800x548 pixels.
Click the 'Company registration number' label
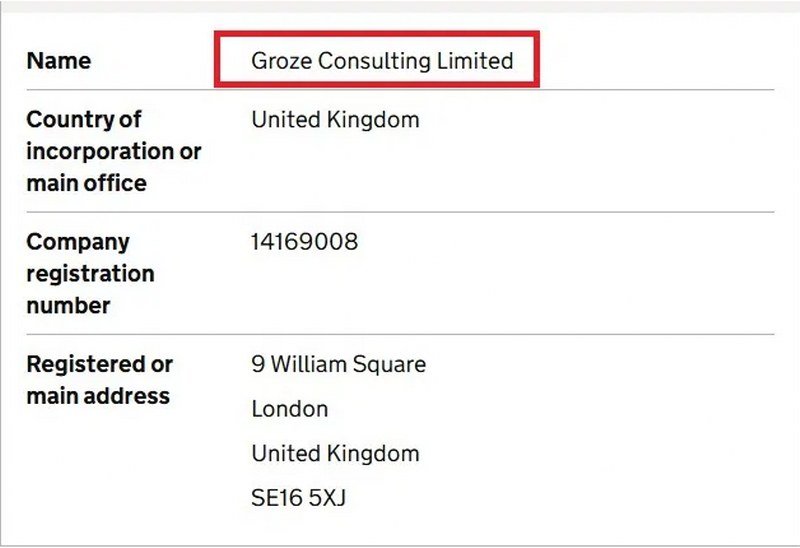tap(90, 273)
